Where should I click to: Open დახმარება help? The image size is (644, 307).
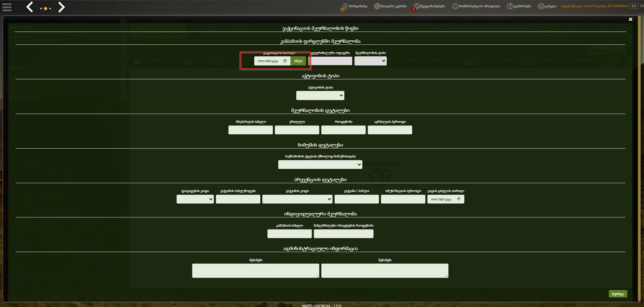(519, 6)
